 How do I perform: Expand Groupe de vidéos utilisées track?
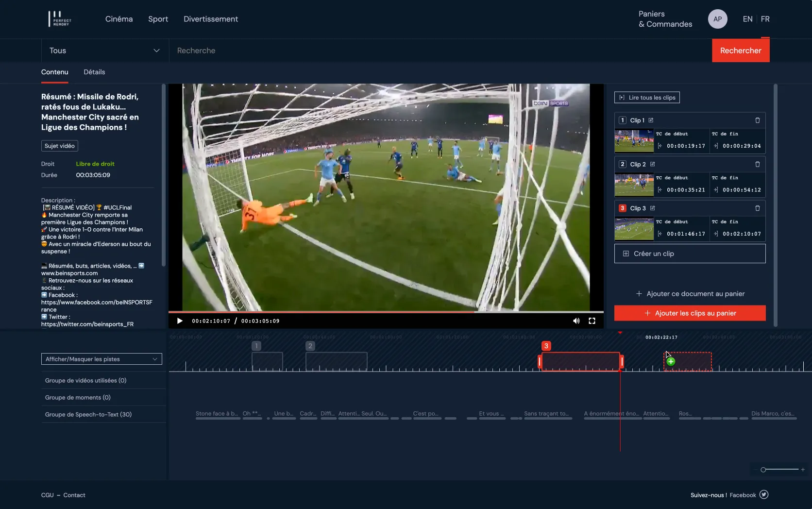pos(103,380)
